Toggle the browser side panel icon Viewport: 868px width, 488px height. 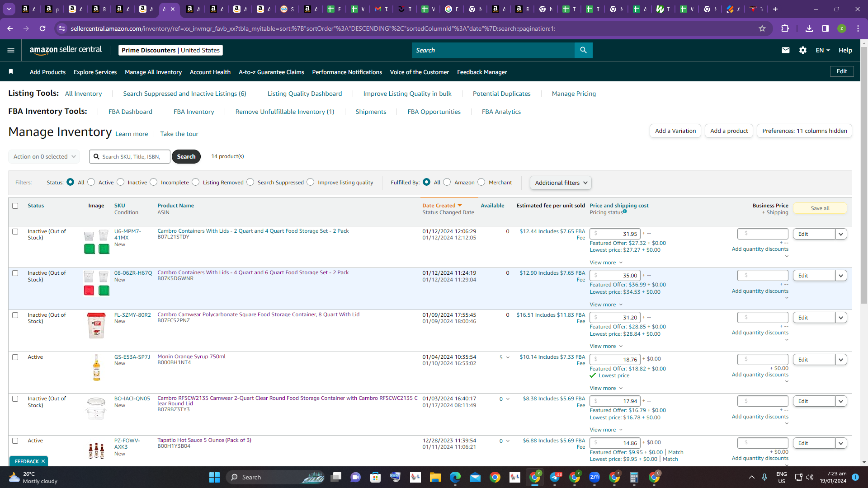click(826, 28)
